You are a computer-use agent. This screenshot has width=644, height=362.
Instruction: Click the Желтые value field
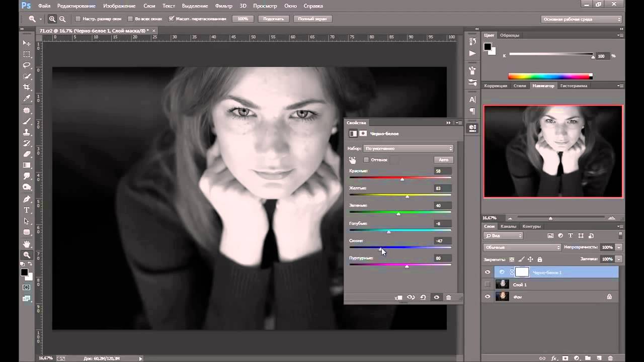point(442,188)
